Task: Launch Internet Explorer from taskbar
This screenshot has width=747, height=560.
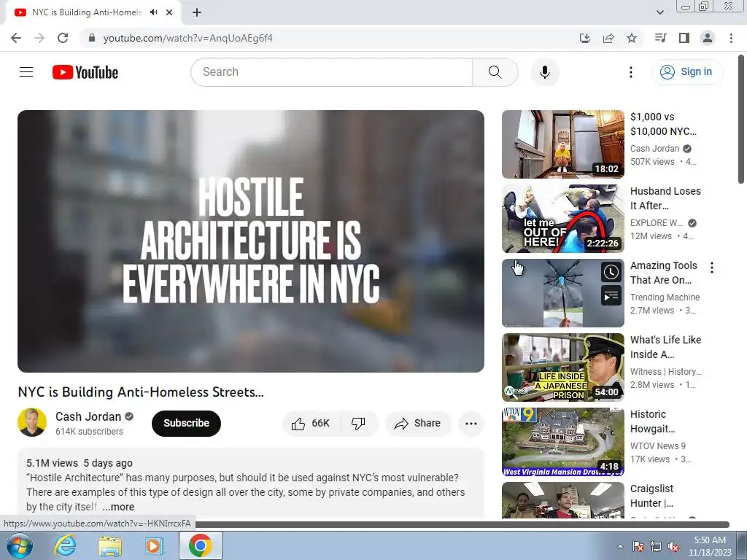Action: 64,545
